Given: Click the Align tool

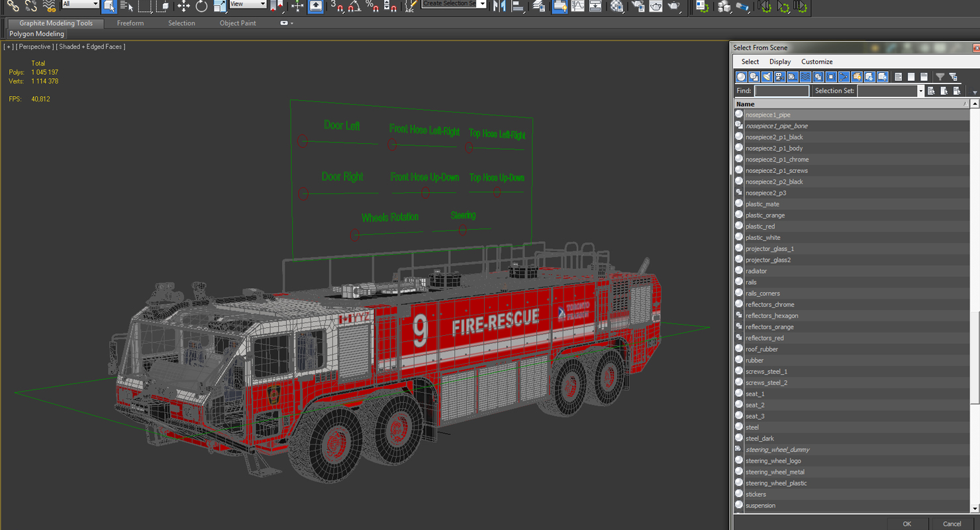Looking at the screenshot, I should pyautogui.click(x=518, y=6).
